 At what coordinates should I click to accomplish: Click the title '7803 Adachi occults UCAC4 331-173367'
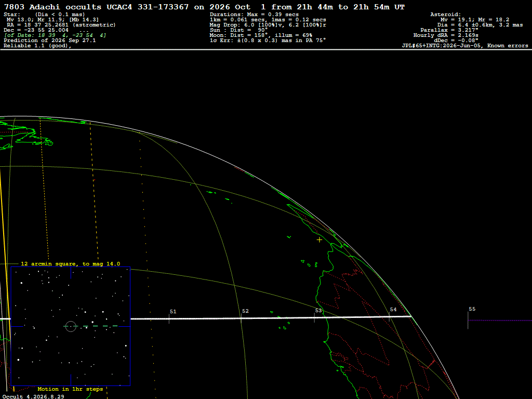[x=96, y=7]
